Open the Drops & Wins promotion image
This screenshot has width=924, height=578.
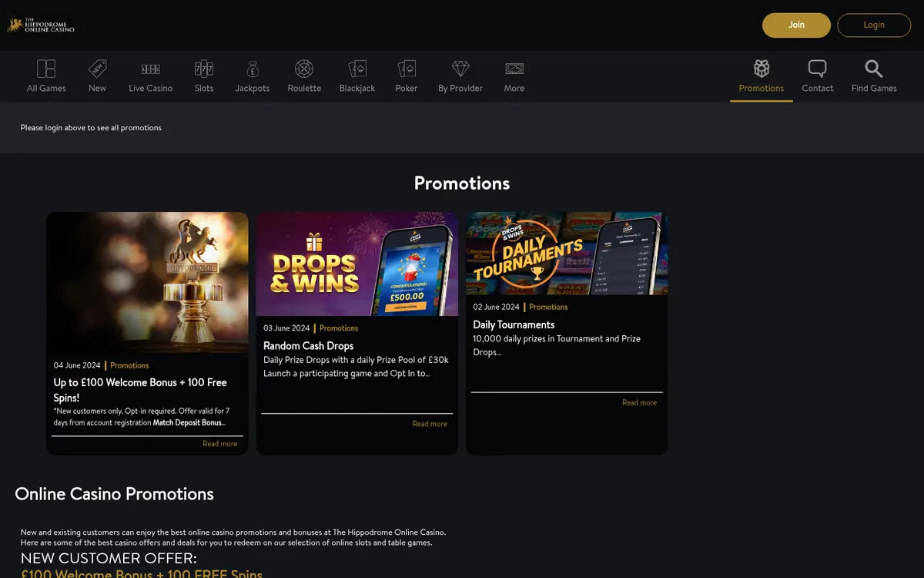(x=357, y=264)
